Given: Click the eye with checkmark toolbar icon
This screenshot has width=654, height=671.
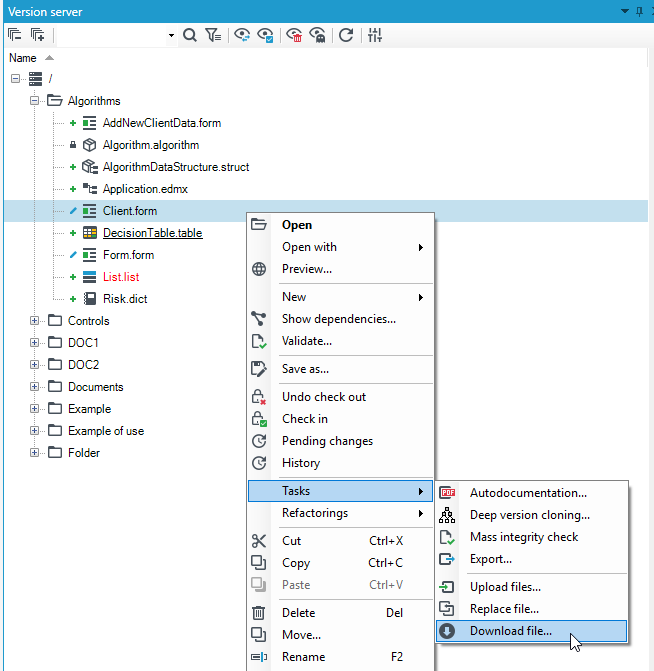Looking at the screenshot, I should [x=265, y=35].
